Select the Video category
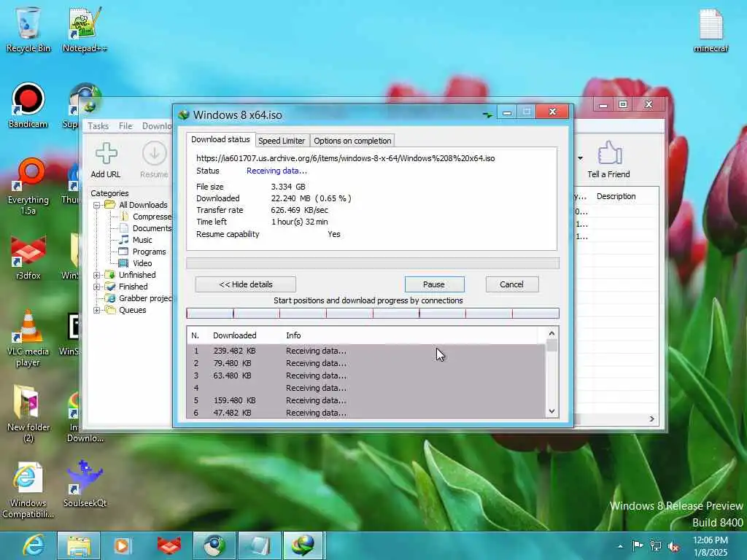 click(142, 263)
